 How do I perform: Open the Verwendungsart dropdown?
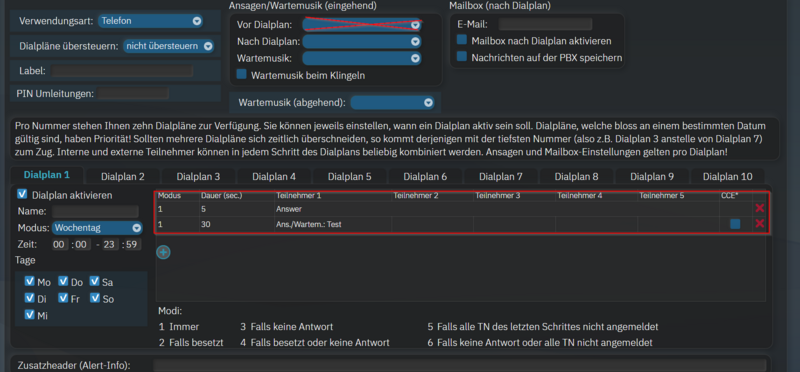coord(150,21)
